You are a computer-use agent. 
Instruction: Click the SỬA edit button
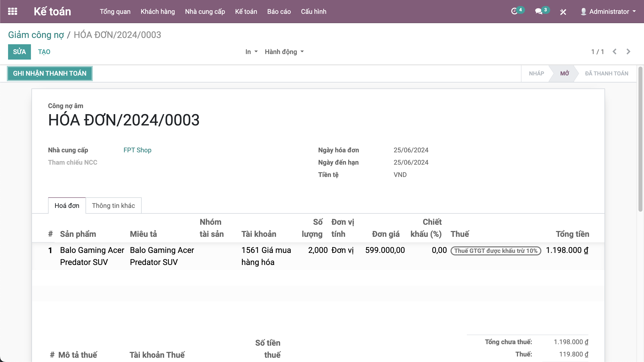19,52
